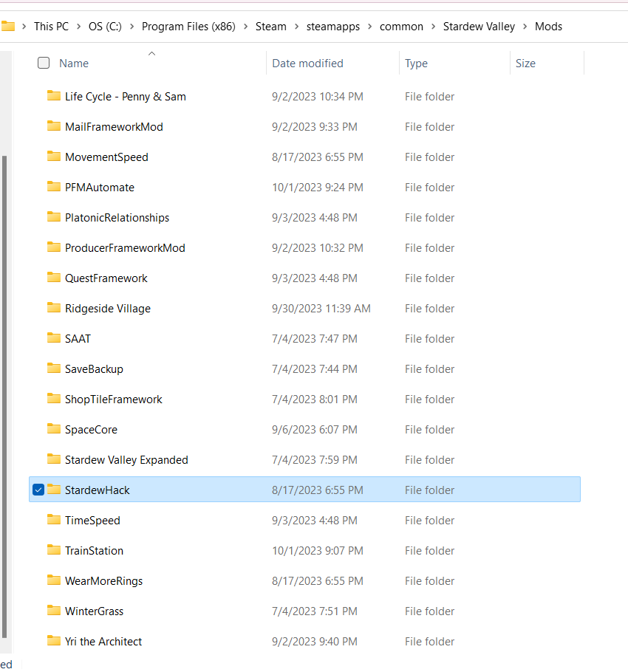Click the 9/30/2023 11:39 AM date cell

click(x=321, y=309)
